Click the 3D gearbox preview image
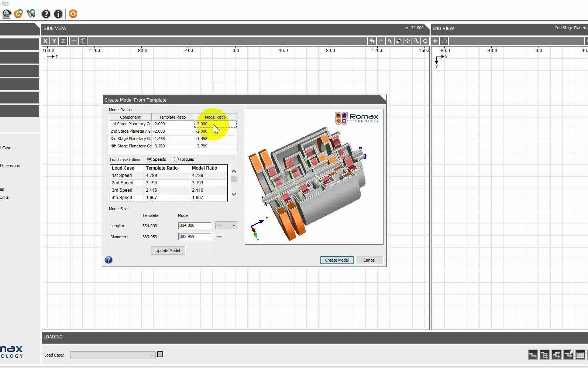This screenshot has height=368, width=588. (x=314, y=177)
